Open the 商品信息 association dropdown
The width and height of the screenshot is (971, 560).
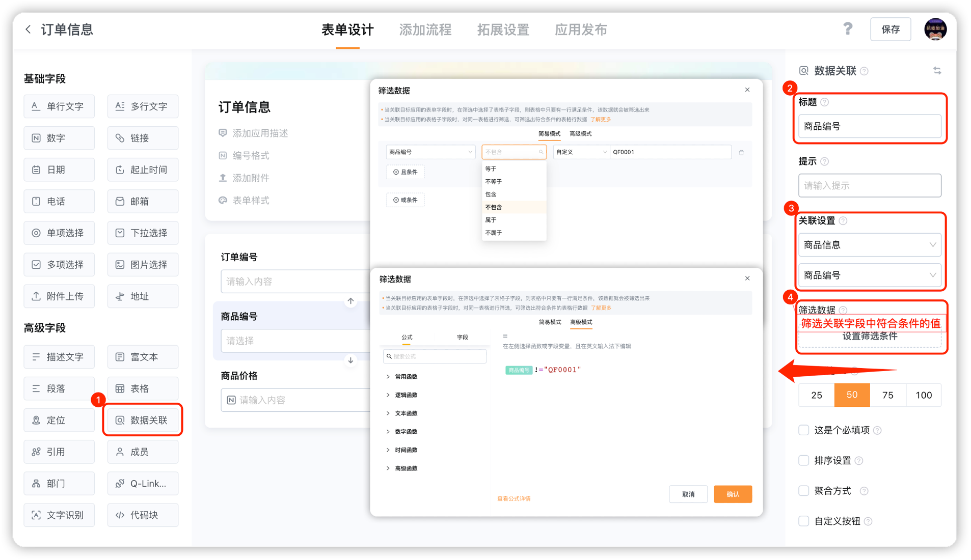870,245
